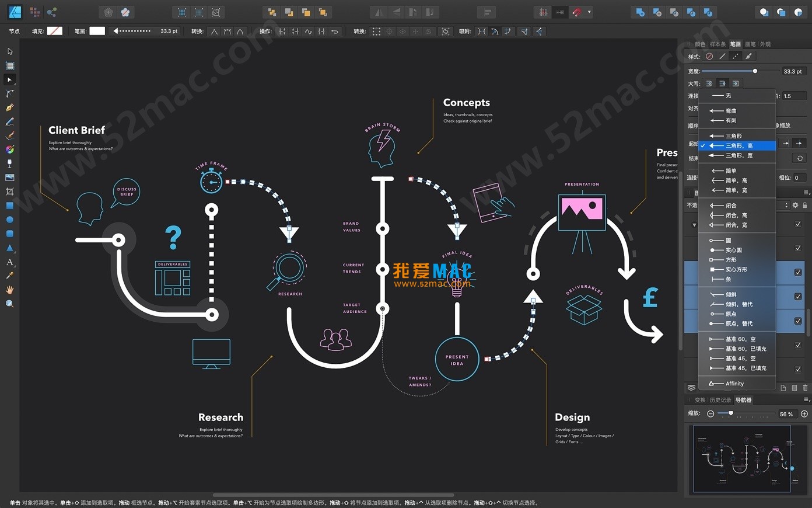Select the View hand tool

[10, 290]
